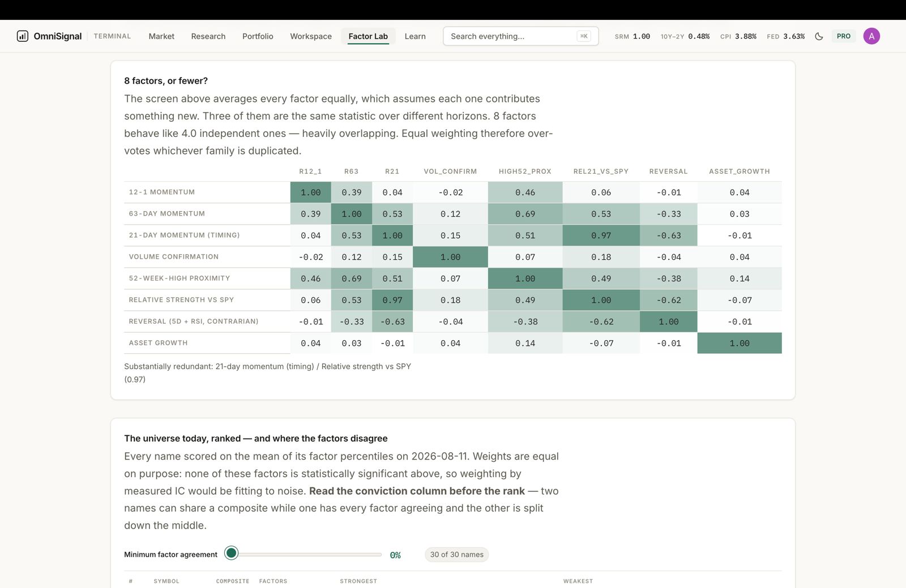Open the Workspace tab
906x588 pixels.
point(311,36)
